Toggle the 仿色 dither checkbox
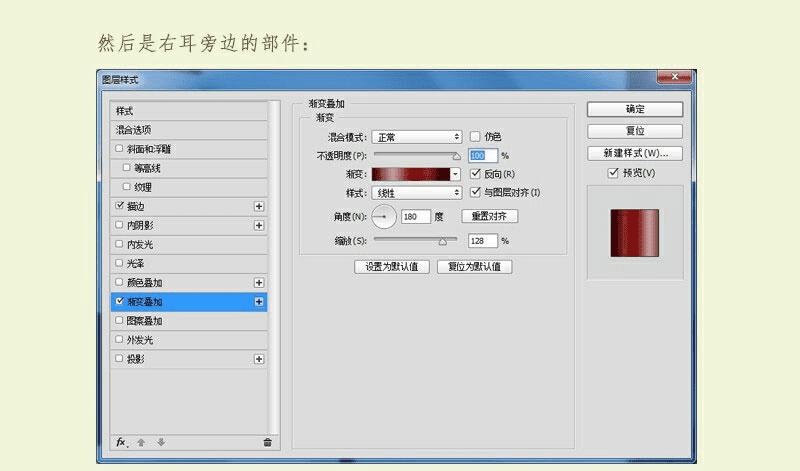This screenshot has width=800, height=471. tap(475, 136)
